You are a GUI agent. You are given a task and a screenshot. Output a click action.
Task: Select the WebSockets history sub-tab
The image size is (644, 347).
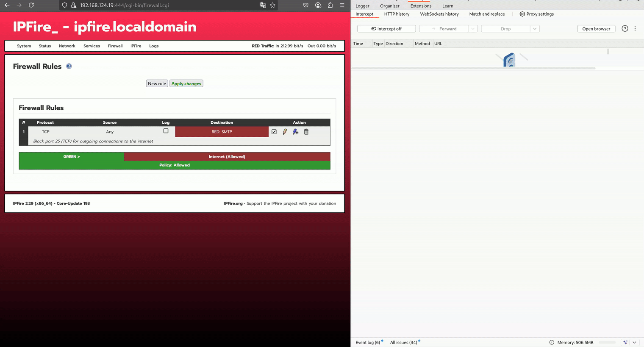coord(439,14)
